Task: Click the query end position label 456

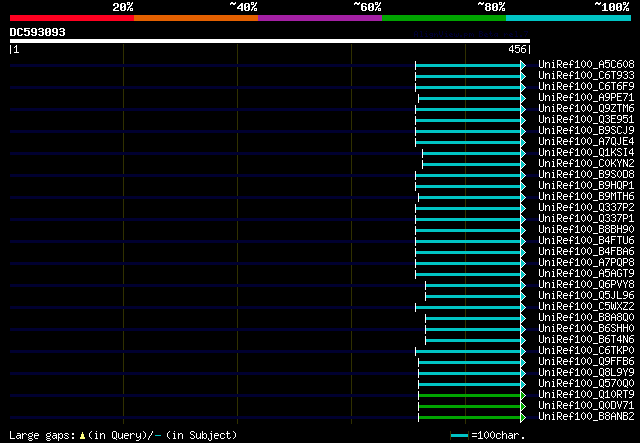Action: [x=517, y=49]
